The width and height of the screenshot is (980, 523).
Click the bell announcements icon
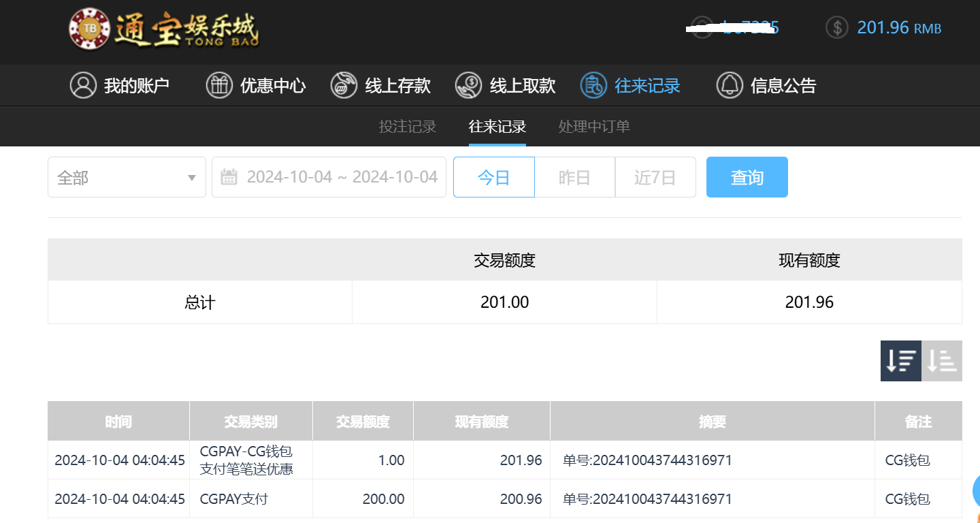(x=730, y=86)
